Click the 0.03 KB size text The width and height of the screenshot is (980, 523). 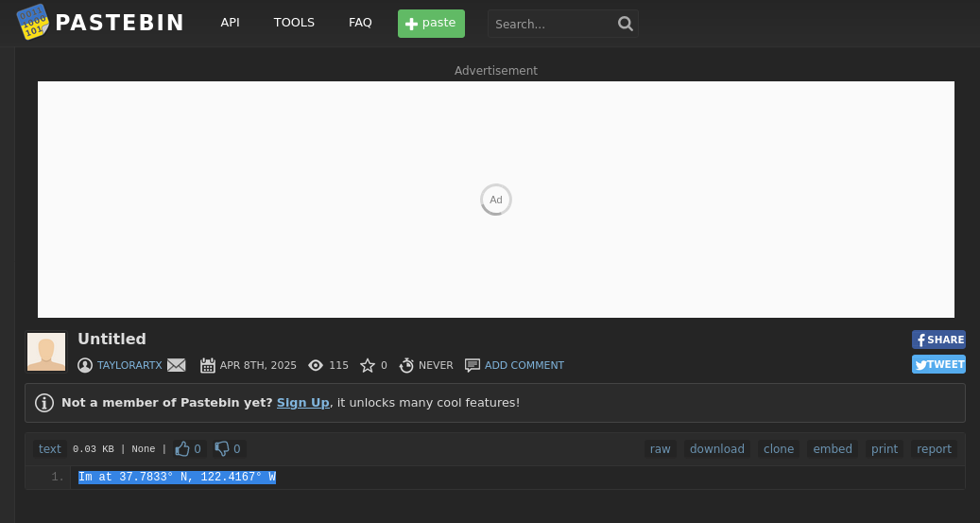94,449
